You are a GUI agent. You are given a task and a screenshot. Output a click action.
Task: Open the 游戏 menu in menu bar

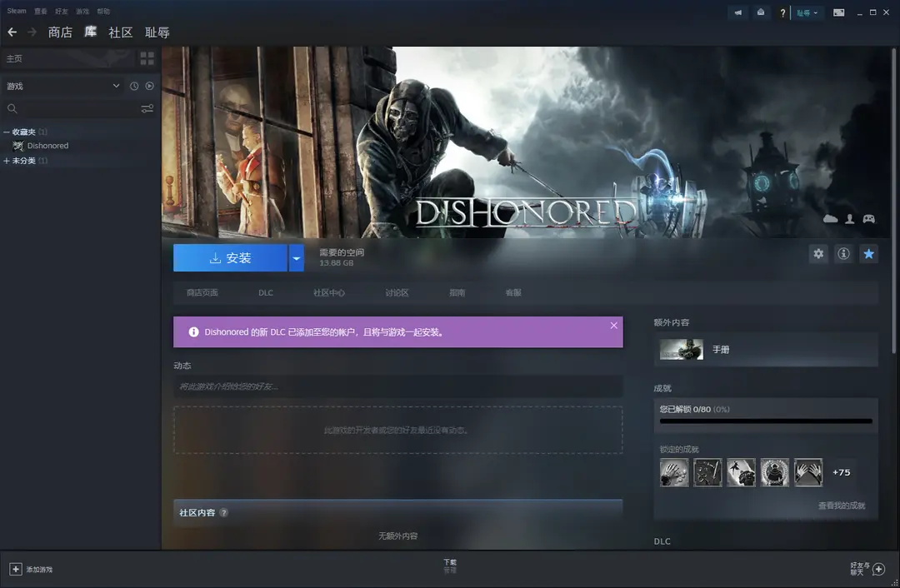point(82,12)
